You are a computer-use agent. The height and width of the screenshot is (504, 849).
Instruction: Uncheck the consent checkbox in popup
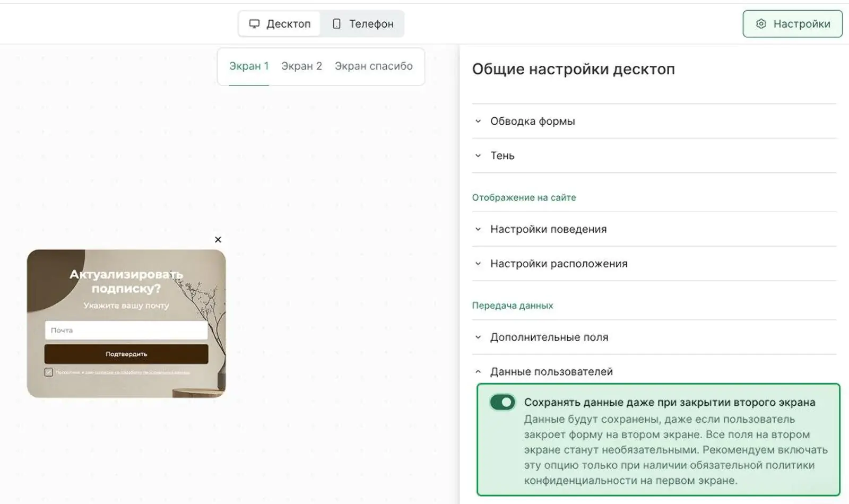(49, 372)
